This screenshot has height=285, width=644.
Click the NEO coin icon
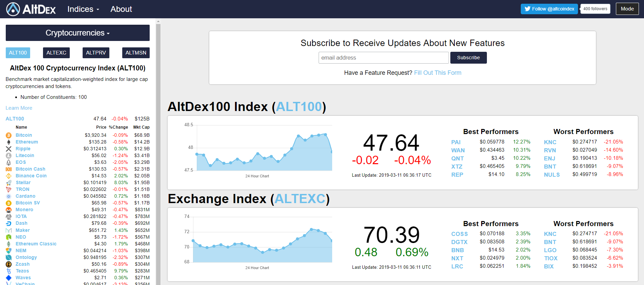(x=9, y=237)
